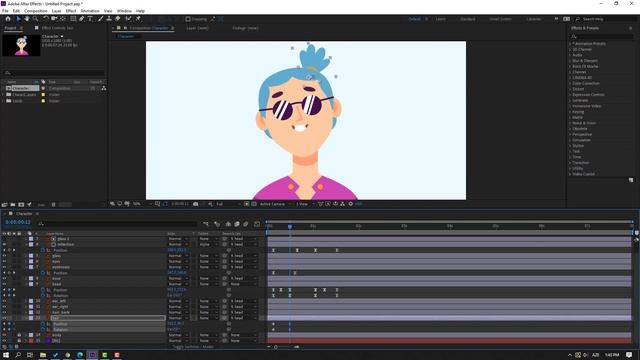The width and height of the screenshot is (640, 360).
Task: Click the New Composition icon in Project panel
Action: 21,204
